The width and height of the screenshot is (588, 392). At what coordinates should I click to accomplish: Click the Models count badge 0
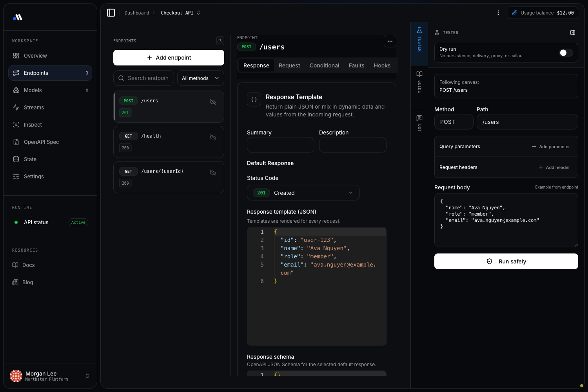point(87,90)
